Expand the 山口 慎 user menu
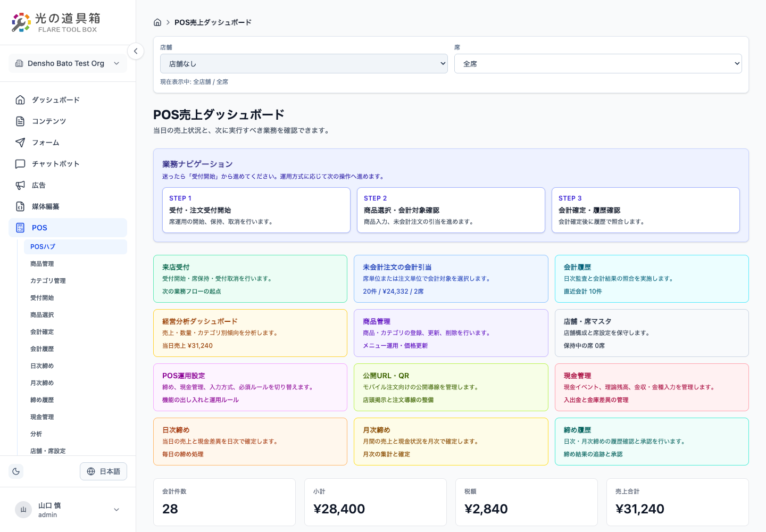Viewport: 766px width, 532px height. (x=68, y=510)
